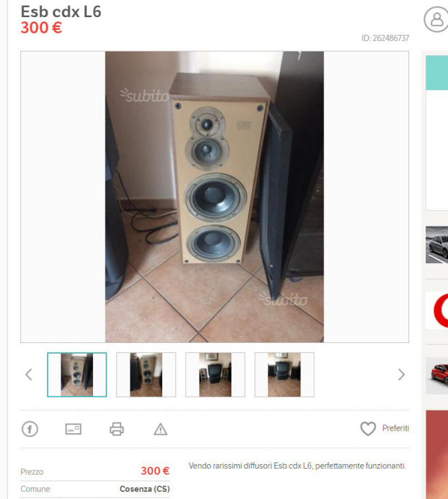Share listing on Facebook icon
Screen dimensions: 448x499
click(x=30, y=429)
